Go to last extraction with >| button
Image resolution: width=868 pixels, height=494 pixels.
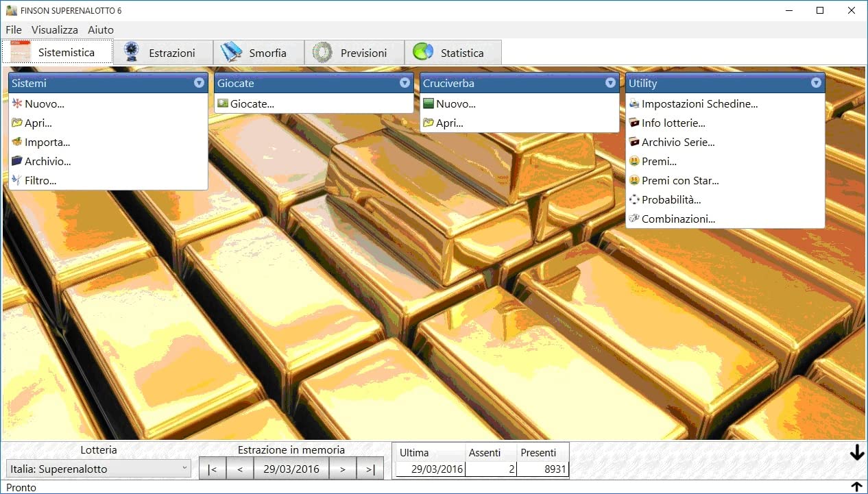coord(370,469)
